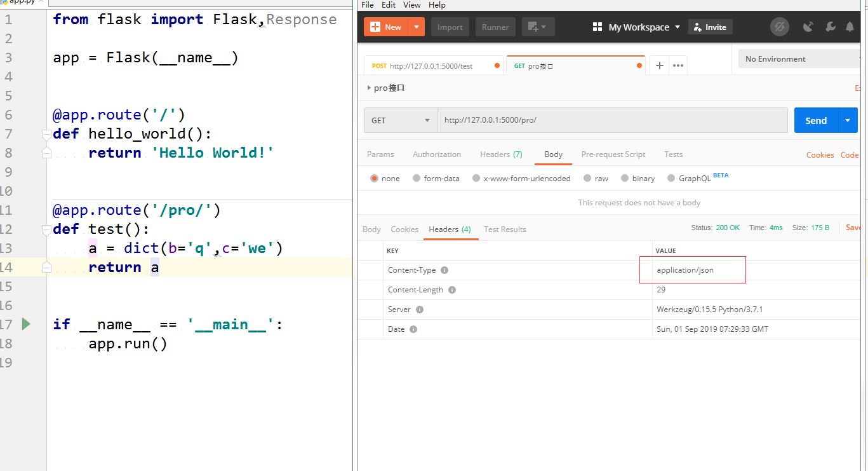Open the GET method dropdown

click(x=401, y=120)
